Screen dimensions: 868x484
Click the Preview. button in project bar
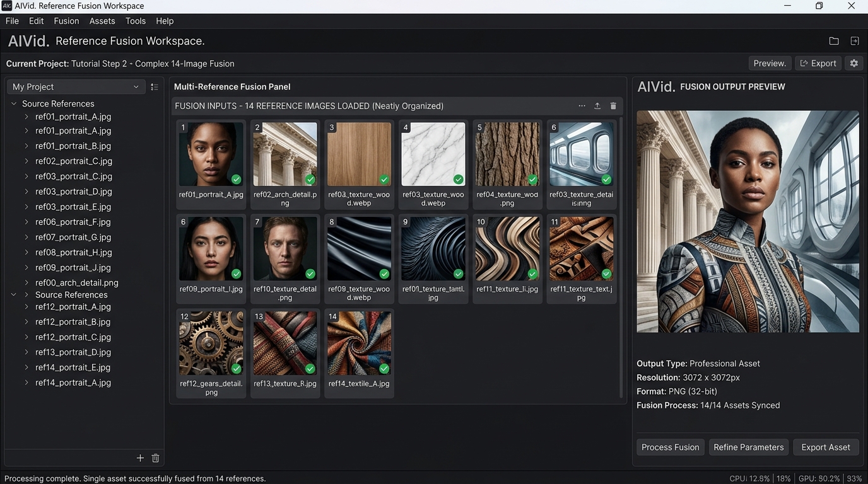[770, 63]
